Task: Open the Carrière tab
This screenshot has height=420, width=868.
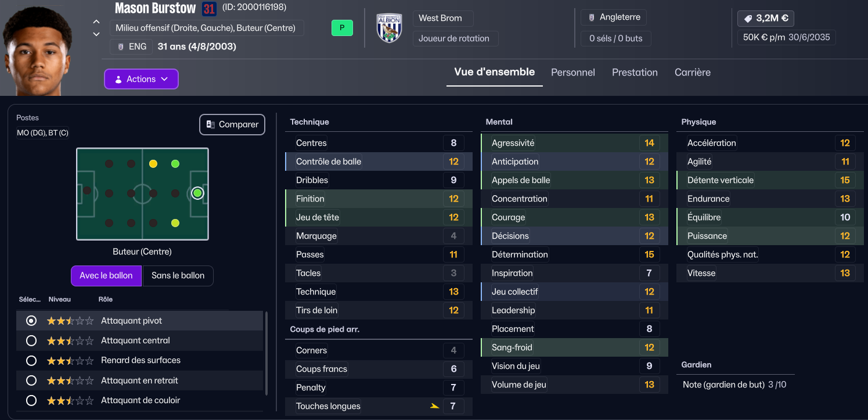Action: point(693,73)
